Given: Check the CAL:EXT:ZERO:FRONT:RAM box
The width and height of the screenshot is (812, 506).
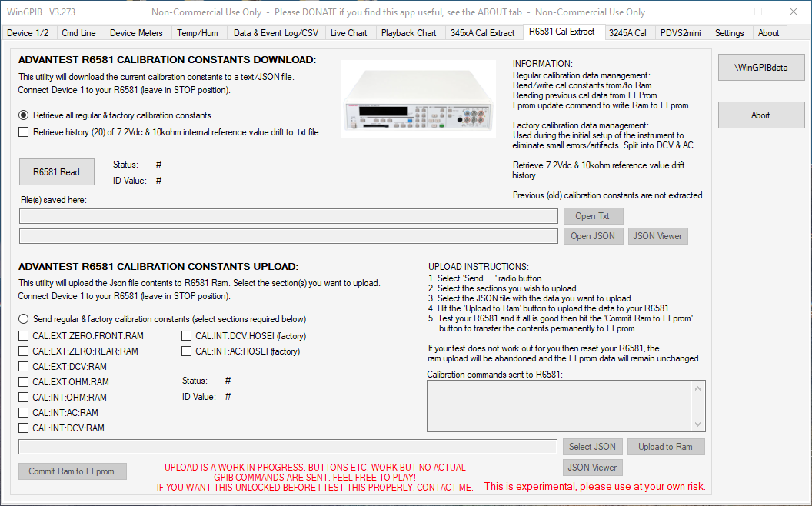Looking at the screenshot, I should click(x=24, y=336).
